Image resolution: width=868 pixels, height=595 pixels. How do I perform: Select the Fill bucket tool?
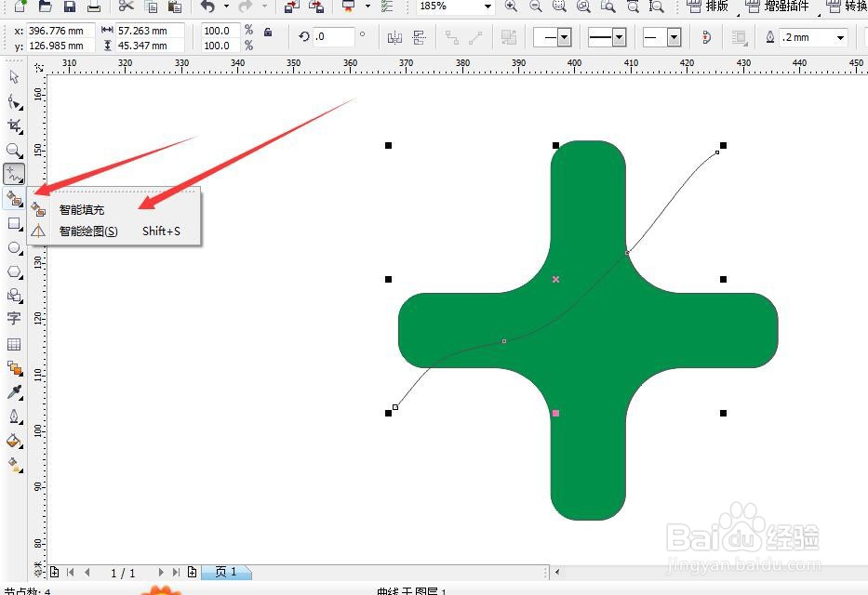coord(14,442)
